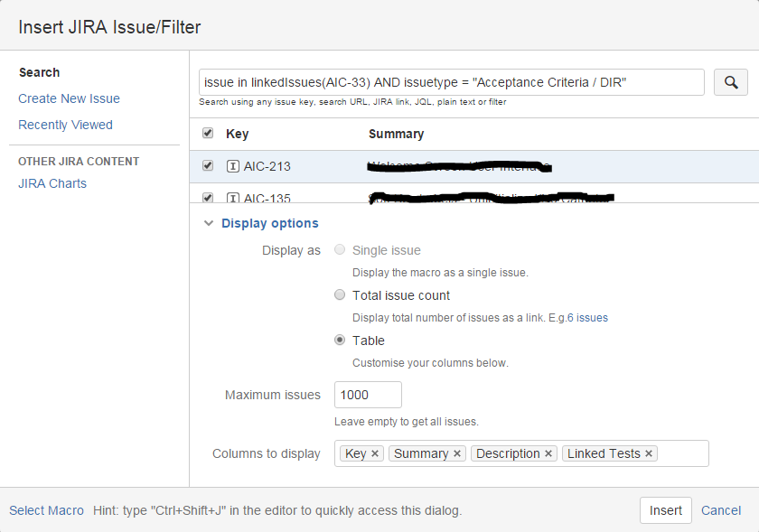
Task: Click the search help text below query field
Action: coord(352,102)
